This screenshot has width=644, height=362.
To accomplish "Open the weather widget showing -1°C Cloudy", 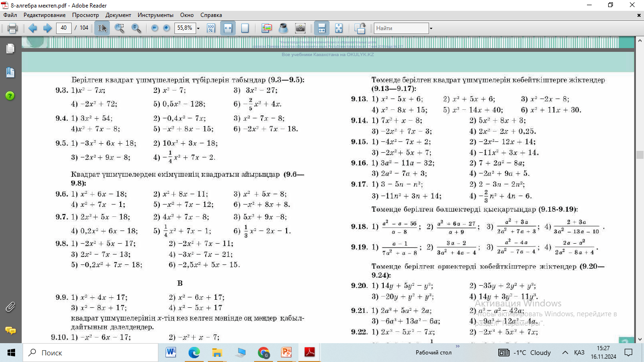I will coord(525,353).
